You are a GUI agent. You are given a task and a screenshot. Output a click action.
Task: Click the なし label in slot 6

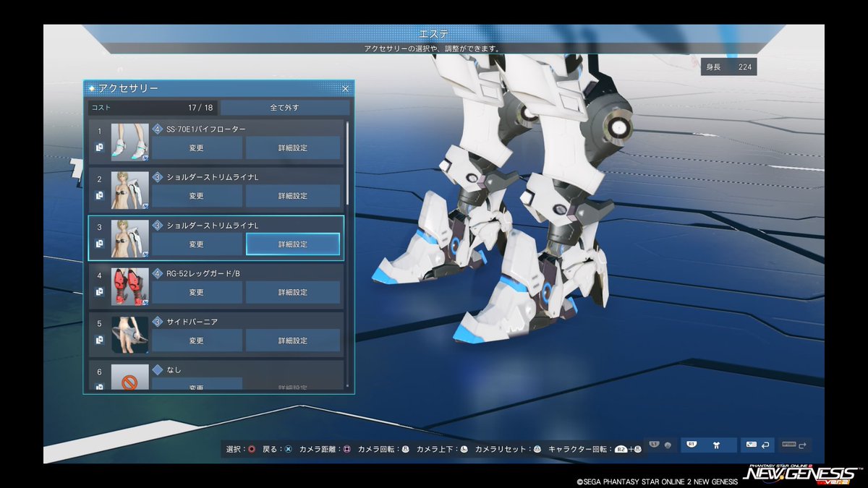tap(174, 370)
